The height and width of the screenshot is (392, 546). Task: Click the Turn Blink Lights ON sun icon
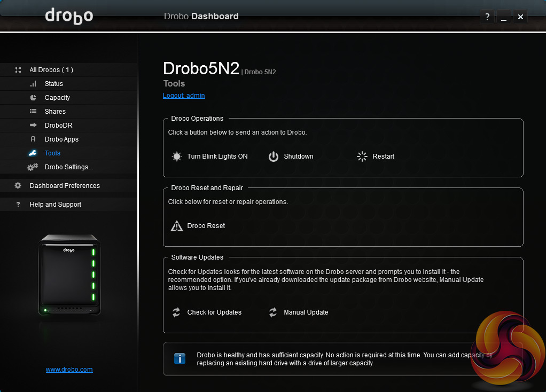(x=176, y=156)
